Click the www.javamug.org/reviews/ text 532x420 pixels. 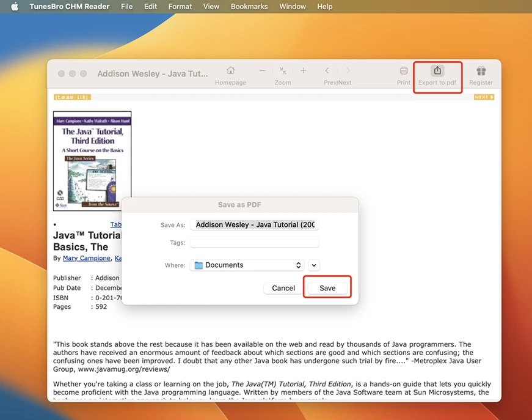coord(124,369)
